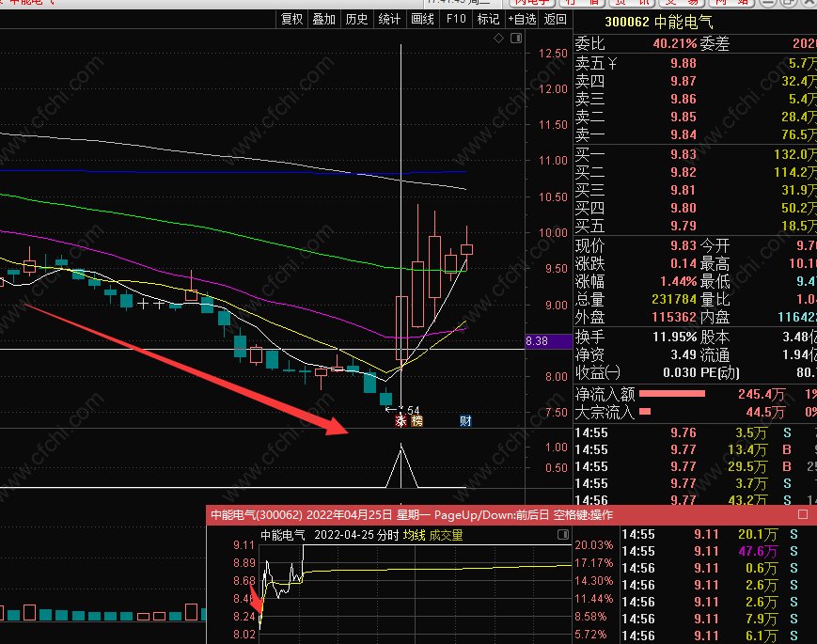Click the 换手 11.95% value
817x644 pixels.
coord(675,338)
